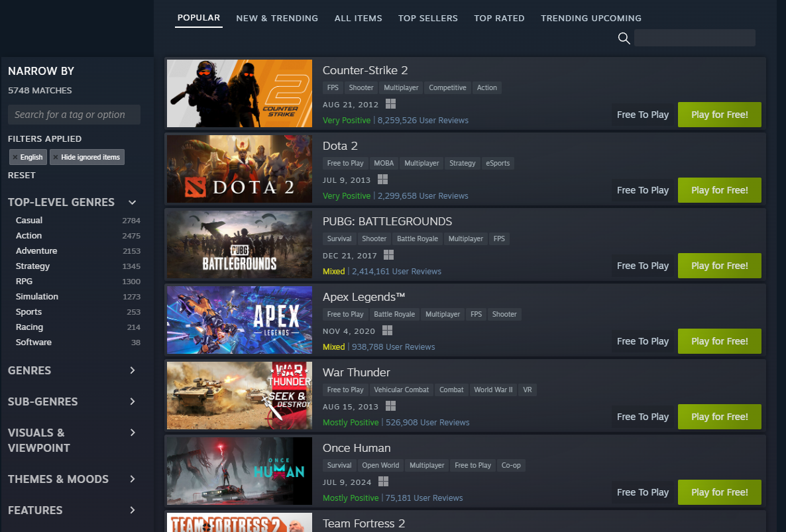Image resolution: width=786 pixels, height=532 pixels.
Task: Open the Trending Upcoming tab
Action: coord(591,19)
